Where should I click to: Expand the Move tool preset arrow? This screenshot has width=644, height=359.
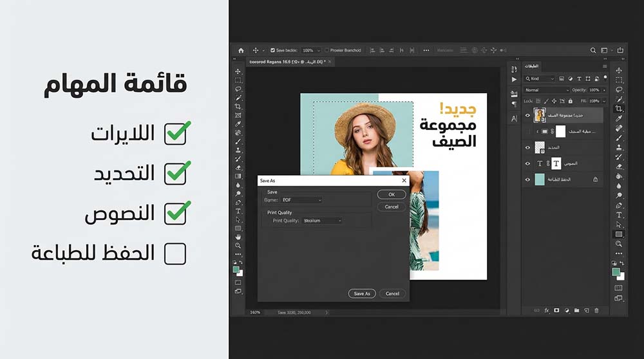(263, 51)
